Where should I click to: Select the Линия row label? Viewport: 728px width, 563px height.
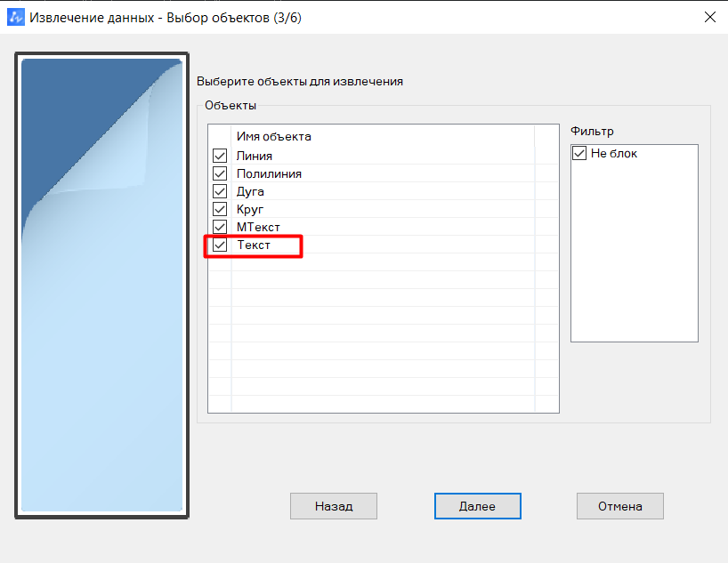point(255,156)
